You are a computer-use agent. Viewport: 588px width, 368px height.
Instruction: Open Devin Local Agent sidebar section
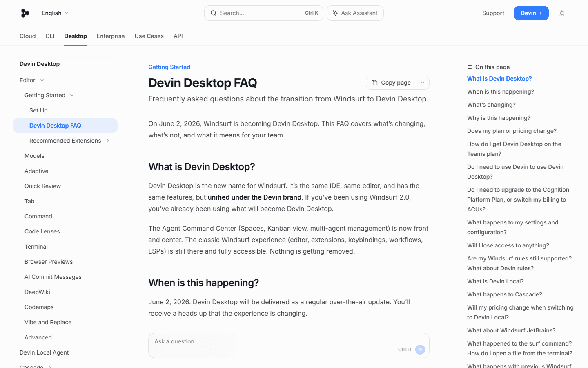44,352
